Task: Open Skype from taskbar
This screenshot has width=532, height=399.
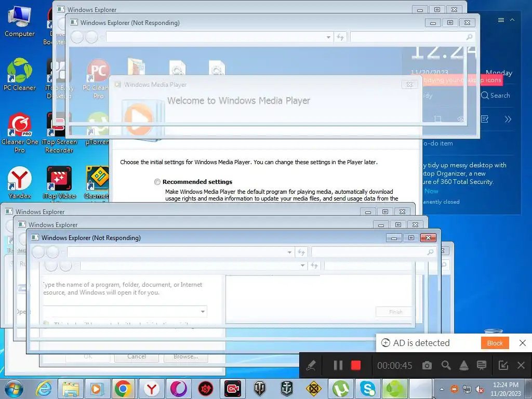Action: 367,389
